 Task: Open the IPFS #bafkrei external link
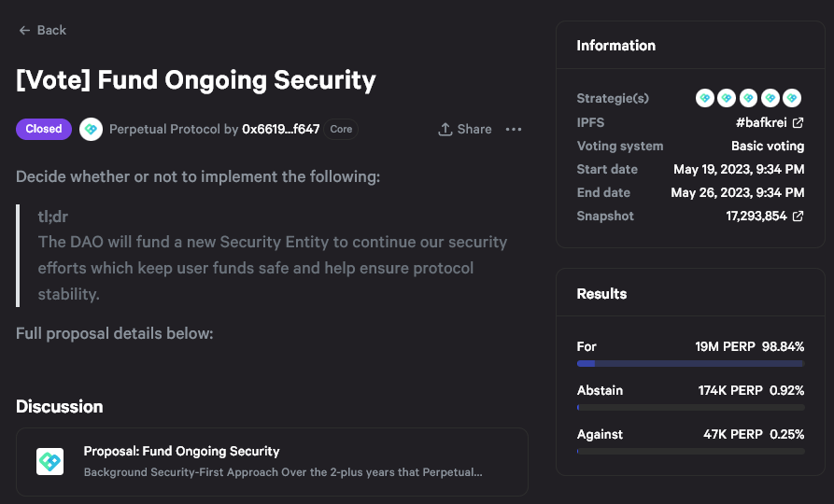[770, 122]
